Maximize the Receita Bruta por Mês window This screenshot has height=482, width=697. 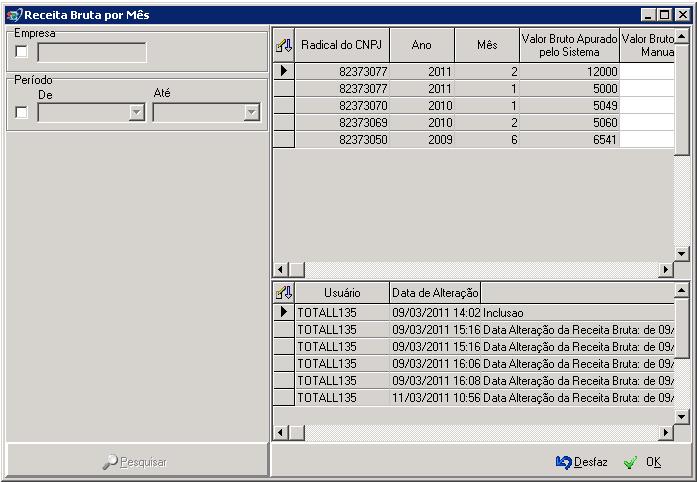pyautogui.click(x=665, y=15)
